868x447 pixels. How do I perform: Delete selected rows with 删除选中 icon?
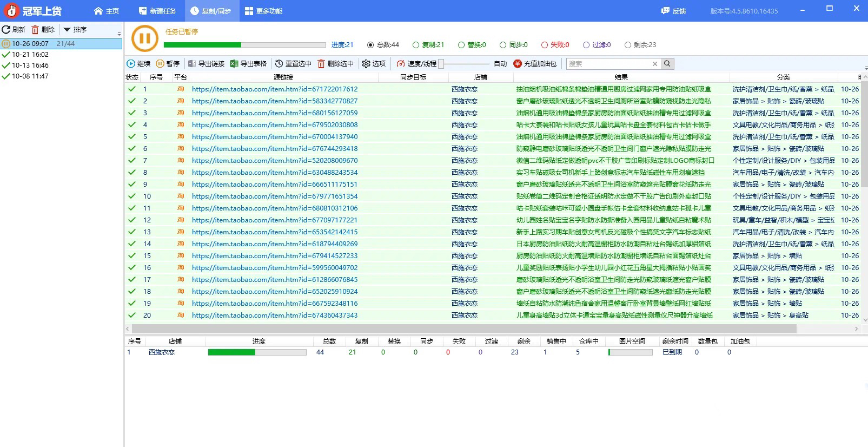click(321, 64)
